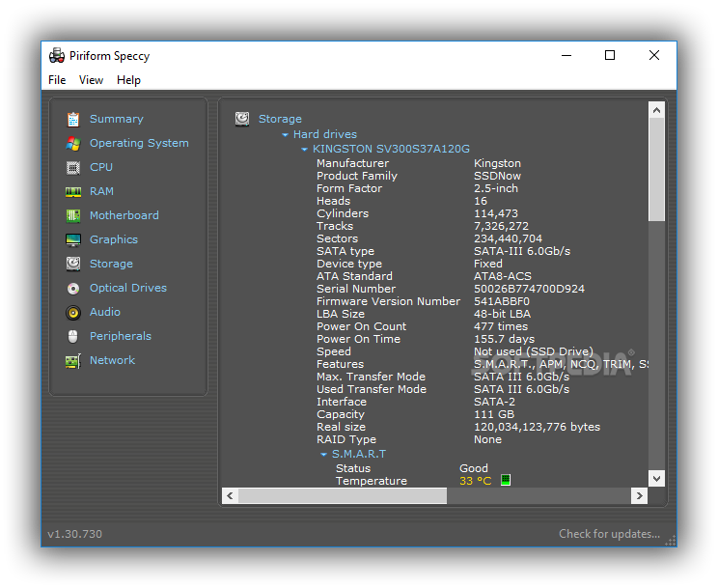Click the Interface value SATA-2
Screen dimensions: 718x588
pos(494,402)
